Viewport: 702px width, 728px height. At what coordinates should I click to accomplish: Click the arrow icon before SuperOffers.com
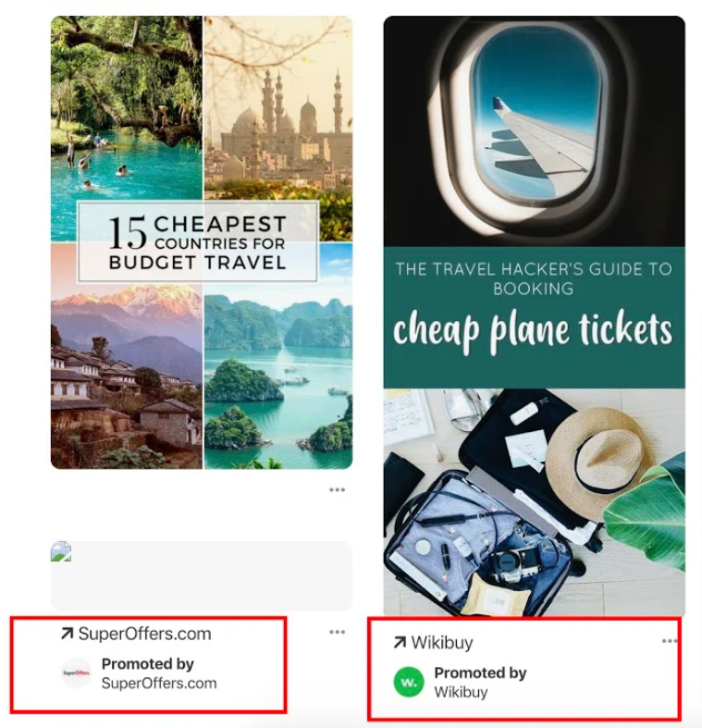(x=68, y=634)
